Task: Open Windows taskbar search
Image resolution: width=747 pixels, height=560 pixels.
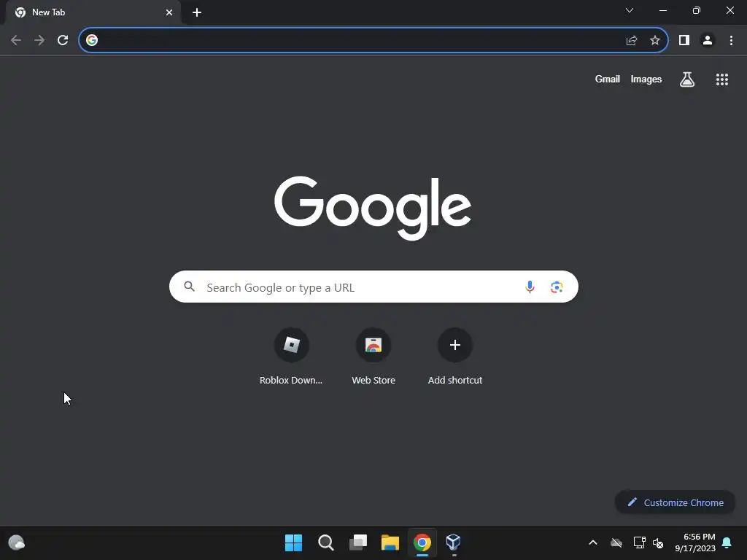Action: [x=326, y=542]
